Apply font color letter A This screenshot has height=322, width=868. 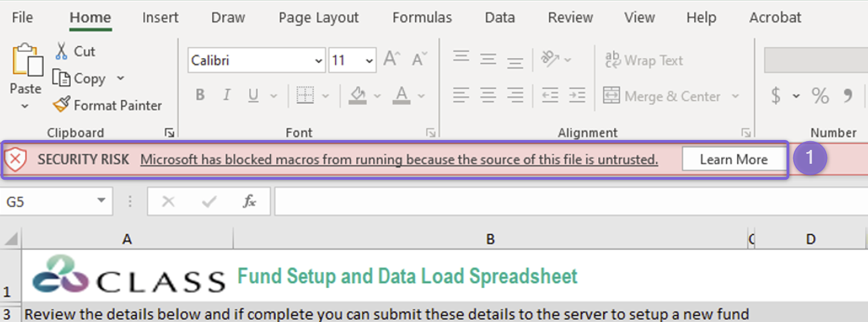[401, 96]
